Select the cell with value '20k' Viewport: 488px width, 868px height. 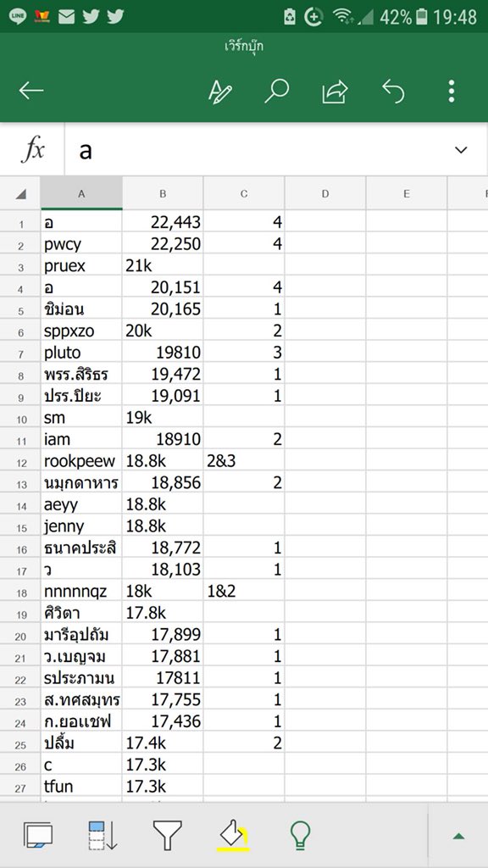163,331
